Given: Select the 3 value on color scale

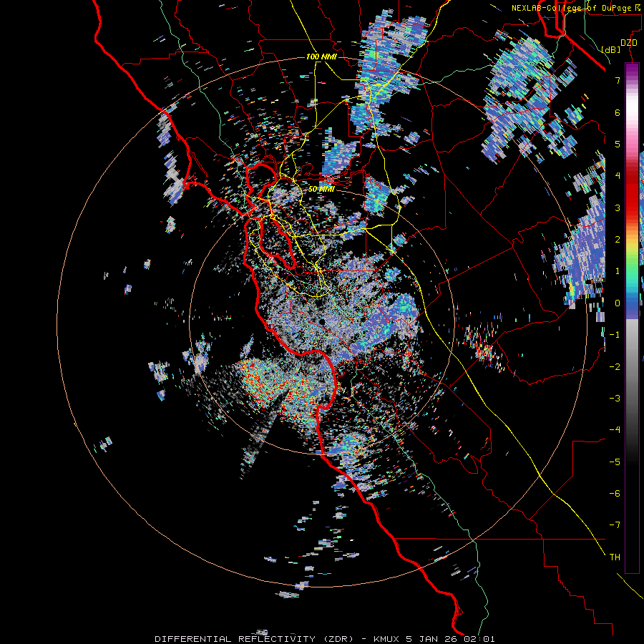Looking at the screenshot, I should point(618,208).
